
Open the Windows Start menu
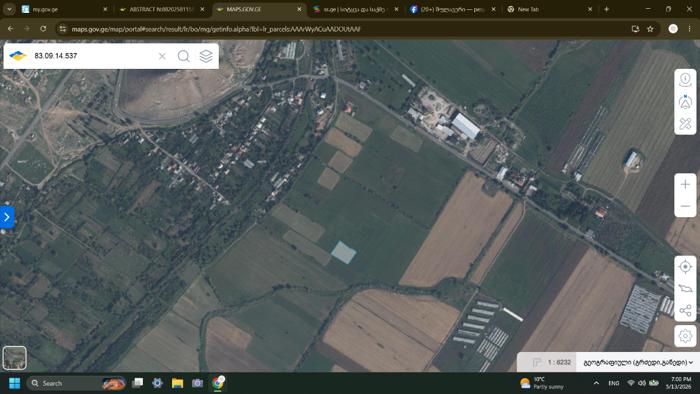point(14,383)
